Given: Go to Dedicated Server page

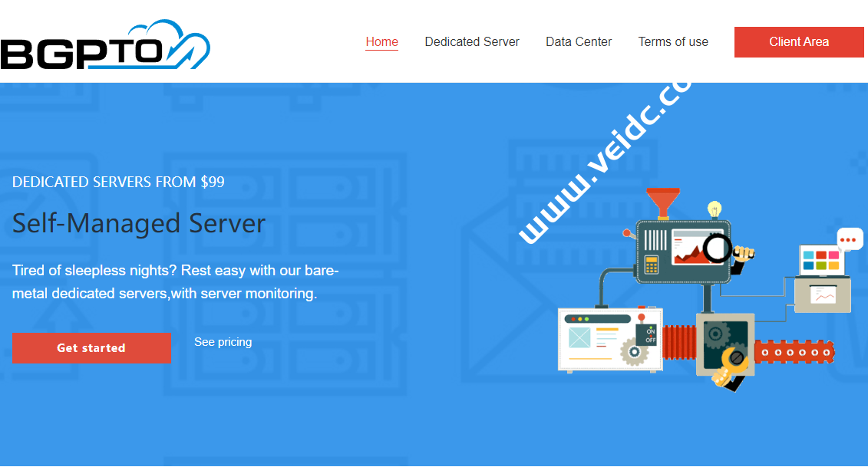Looking at the screenshot, I should [x=472, y=41].
